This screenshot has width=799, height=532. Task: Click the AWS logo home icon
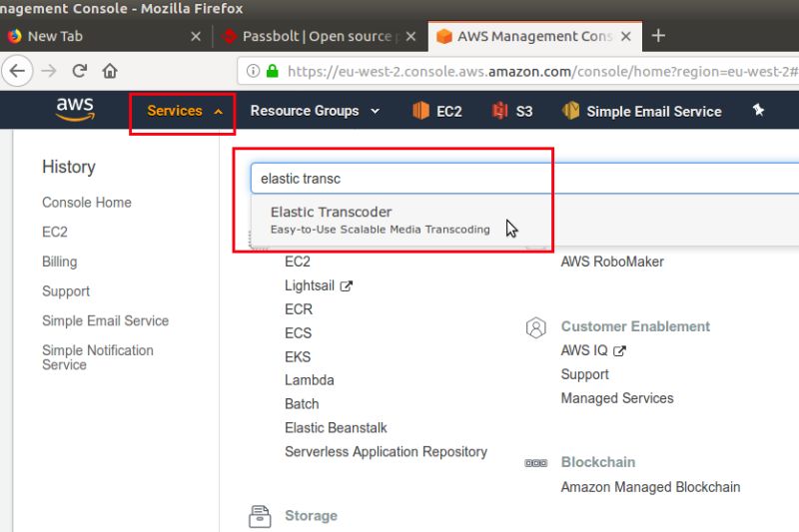tap(75, 110)
